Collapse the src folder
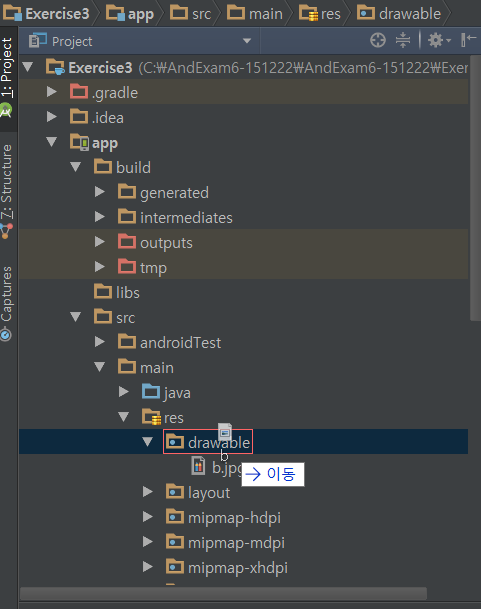This screenshot has height=609, width=481. (75, 317)
